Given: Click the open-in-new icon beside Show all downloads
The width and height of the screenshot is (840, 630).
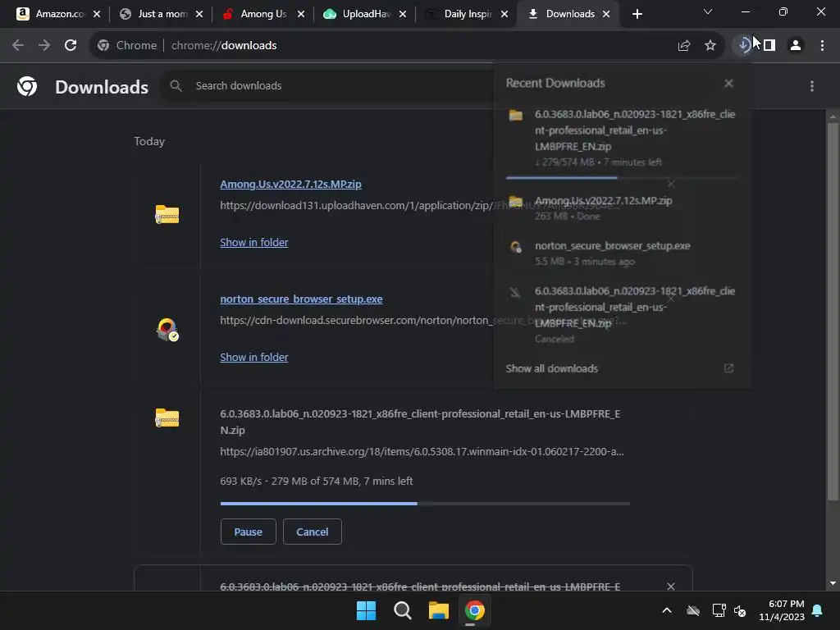Looking at the screenshot, I should 728,368.
